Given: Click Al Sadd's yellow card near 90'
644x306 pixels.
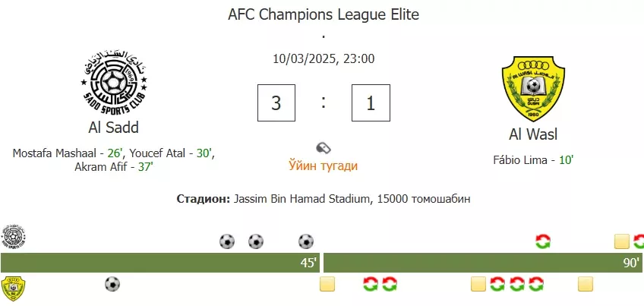Looking at the screenshot, I should [x=622, y=241].
